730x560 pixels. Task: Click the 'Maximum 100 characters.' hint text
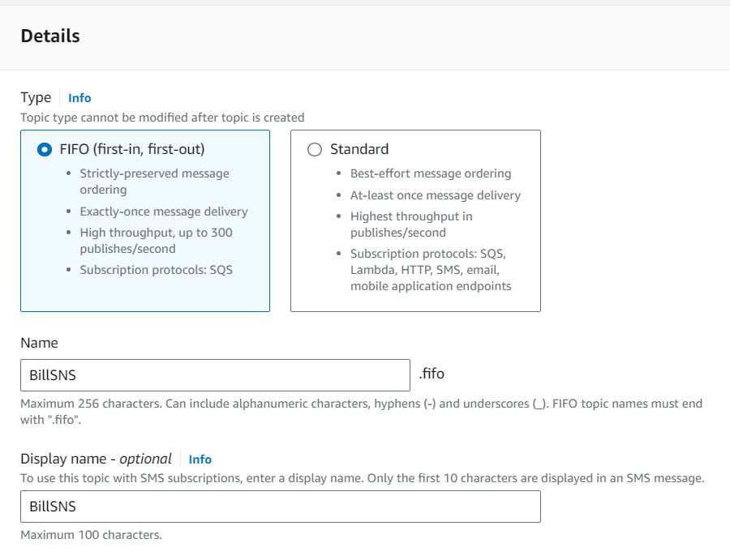click(91, 536)
